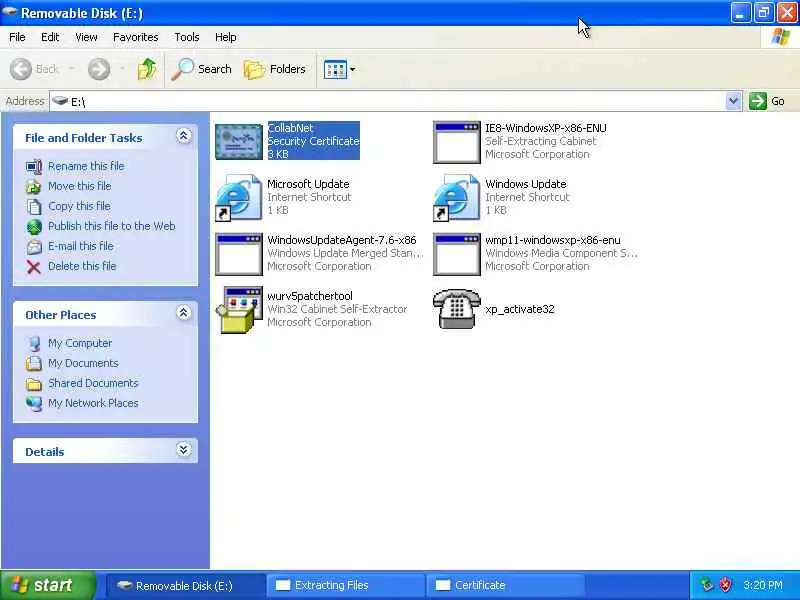
Task: Open My Computer from Other Places
Action: pyautogui.click(x=80, y=343)
